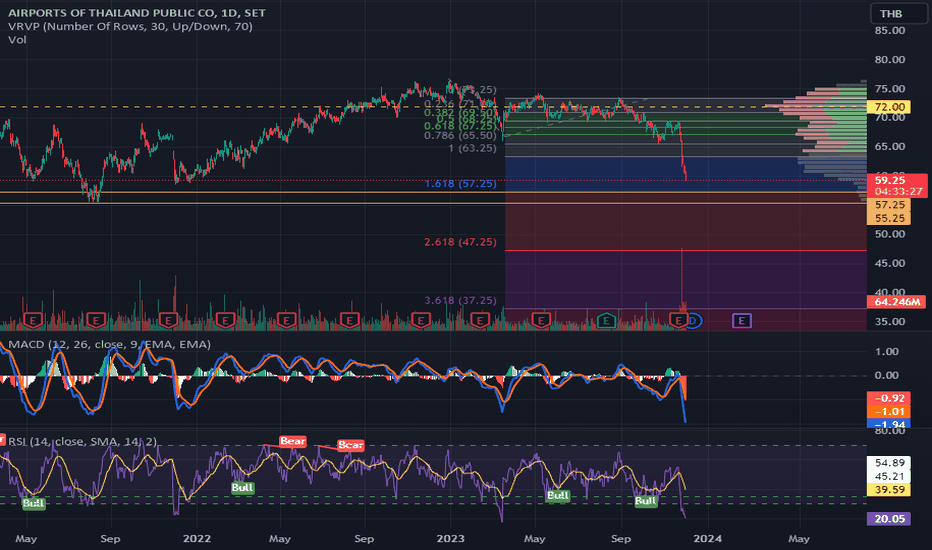The width and height of the screenshot is (932, 550).
Task: Click the 0.618 (67.25) Fibonacci level label
Action: coord(460,126)
